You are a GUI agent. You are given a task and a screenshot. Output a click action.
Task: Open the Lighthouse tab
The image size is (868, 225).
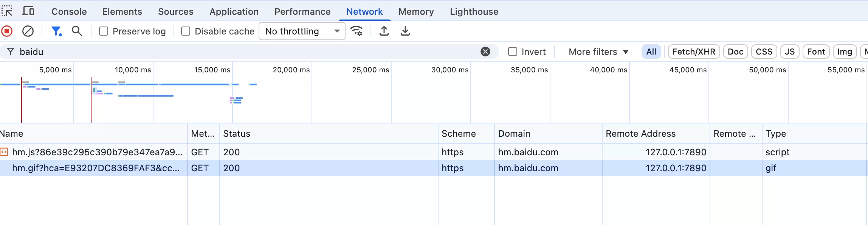coord(474,11)
